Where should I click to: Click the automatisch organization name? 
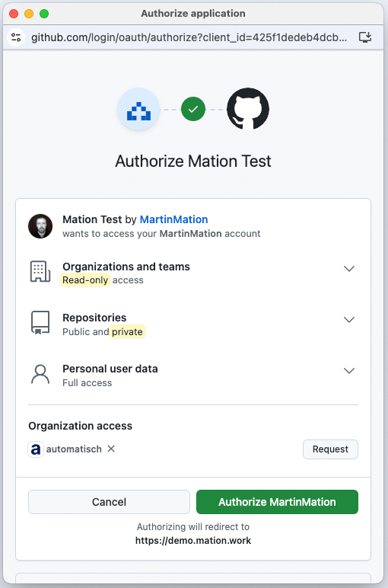pos(74,449)
